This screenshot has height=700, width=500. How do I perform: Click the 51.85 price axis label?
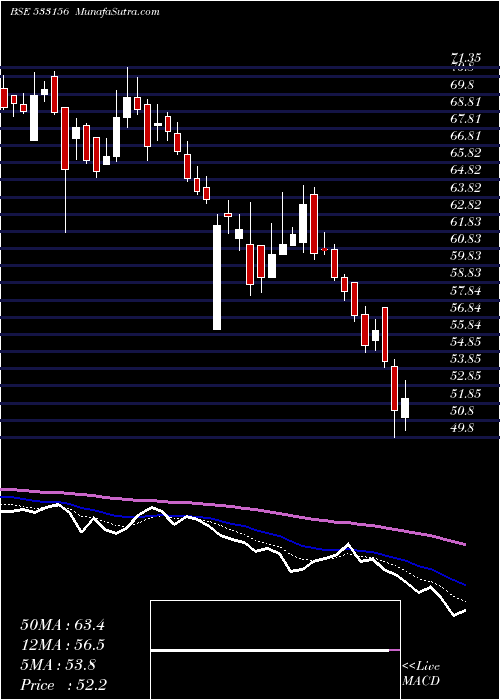(466, 394)
